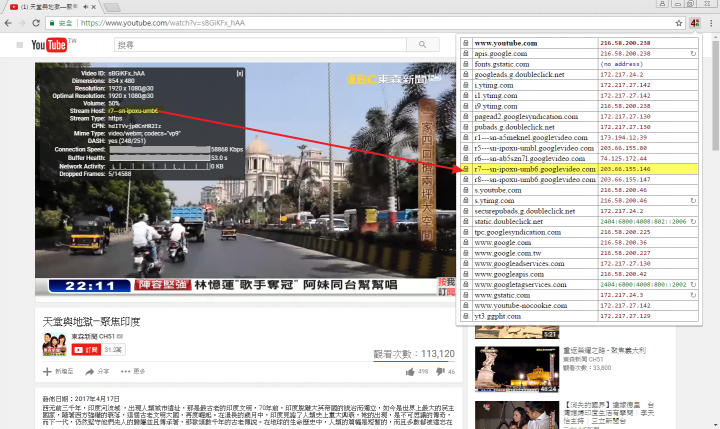Click the IP address extension icon in toolbar
The image size is (720, 429).
point(694,21)
